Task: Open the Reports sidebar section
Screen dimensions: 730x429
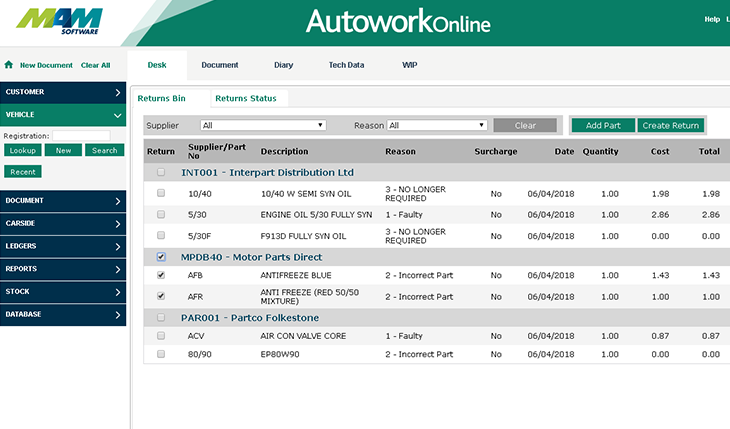Action: (x=62, y=269)
